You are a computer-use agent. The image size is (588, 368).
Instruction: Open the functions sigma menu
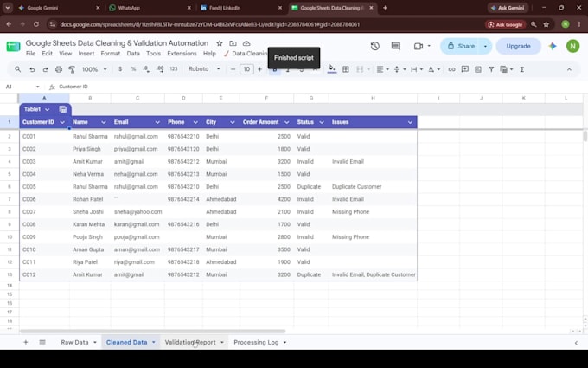(x=521, y=69)
